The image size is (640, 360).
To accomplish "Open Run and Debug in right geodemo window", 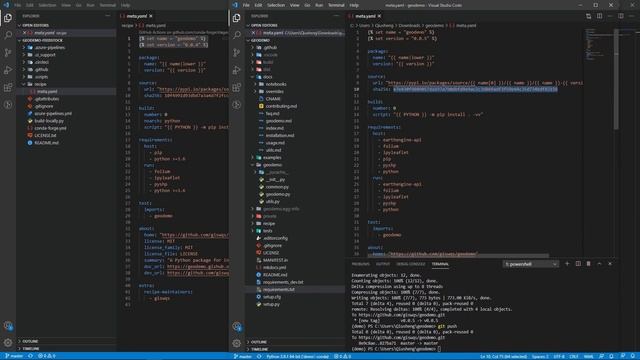I will click(237, 70).
